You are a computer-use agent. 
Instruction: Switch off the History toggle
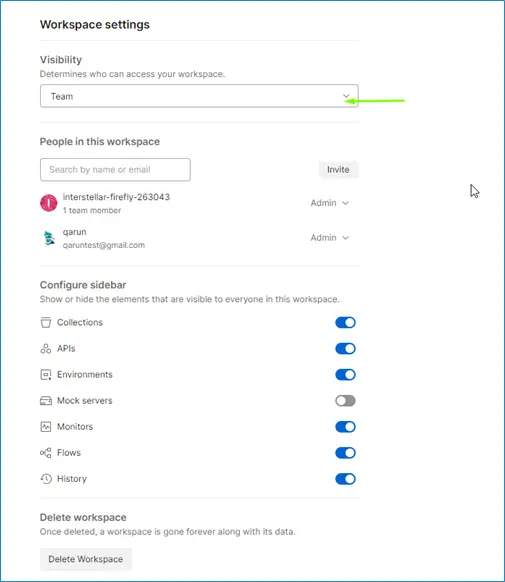345,479
